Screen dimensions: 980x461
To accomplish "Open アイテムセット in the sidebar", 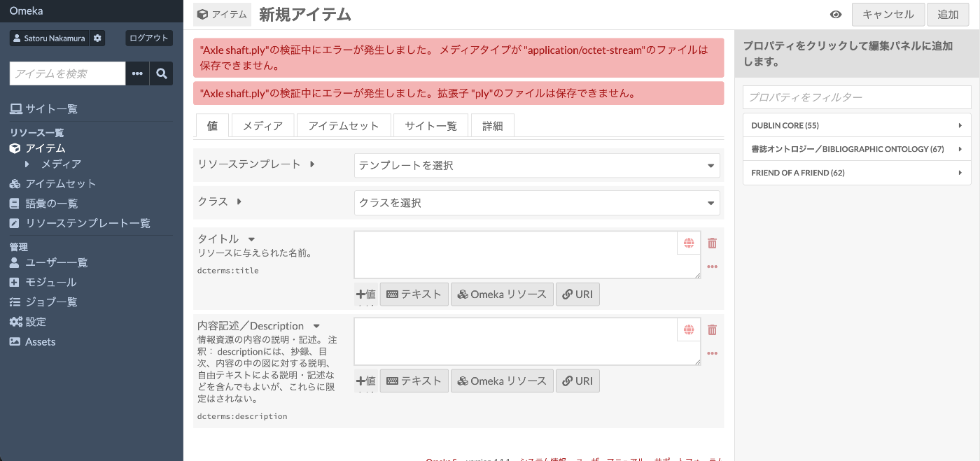I will point(52,183).
